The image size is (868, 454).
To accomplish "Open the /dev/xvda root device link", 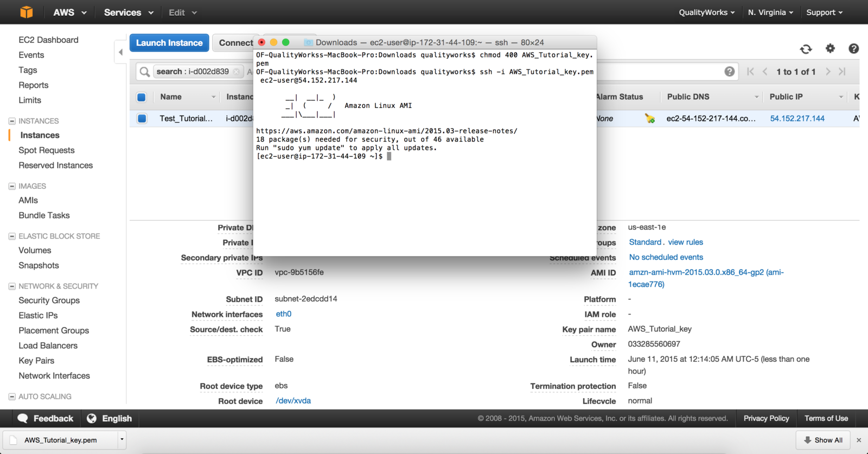I will click(x=293, y=400).
